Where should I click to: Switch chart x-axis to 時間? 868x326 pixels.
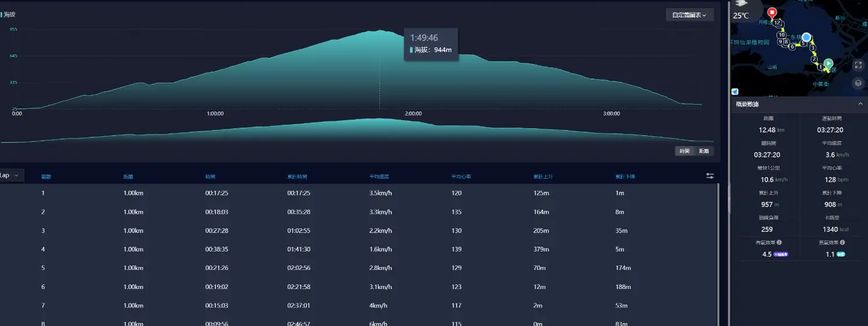click(685, 151)
